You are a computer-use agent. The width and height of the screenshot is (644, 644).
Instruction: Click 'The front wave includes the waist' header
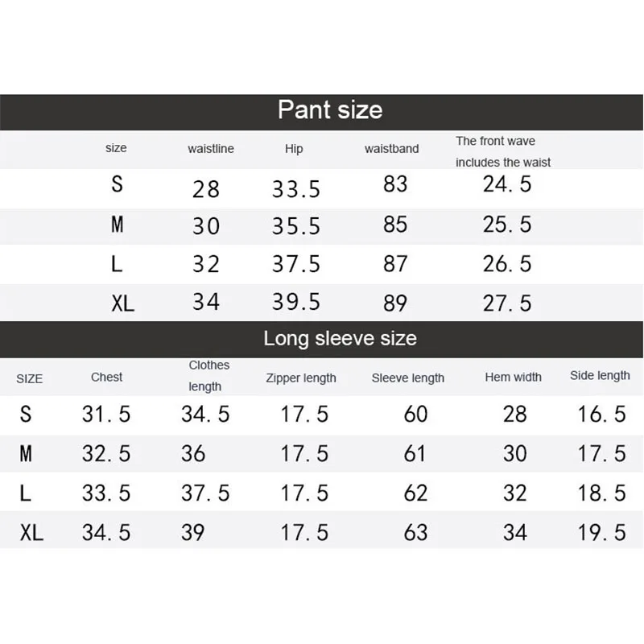[x=503, y=151]
